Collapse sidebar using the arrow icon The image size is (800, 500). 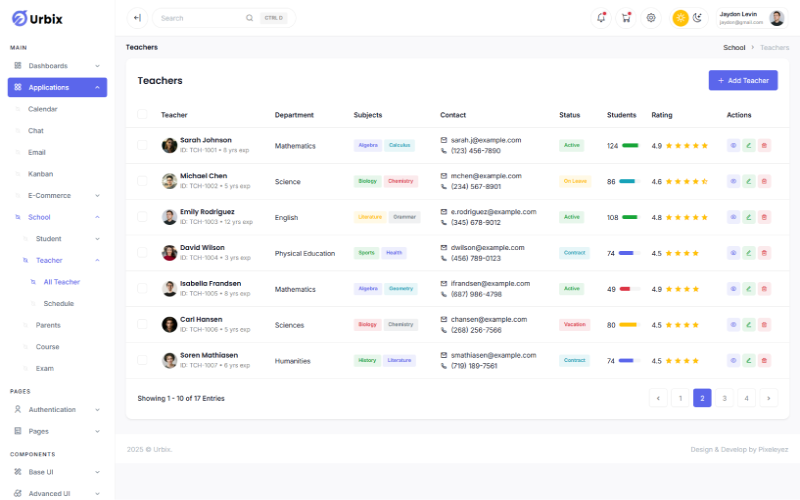(137, 18)
